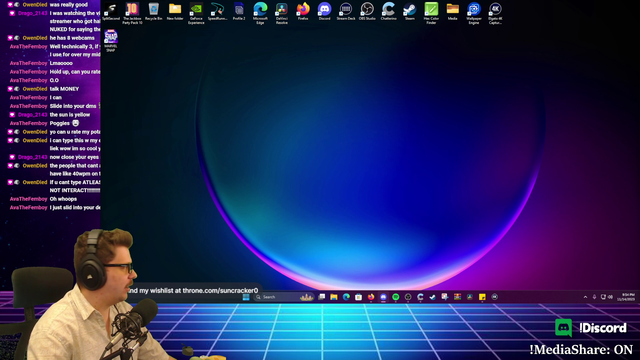Open the SplitSecond desktop shortcut
The image size is (640, 360).
point(111,11)
